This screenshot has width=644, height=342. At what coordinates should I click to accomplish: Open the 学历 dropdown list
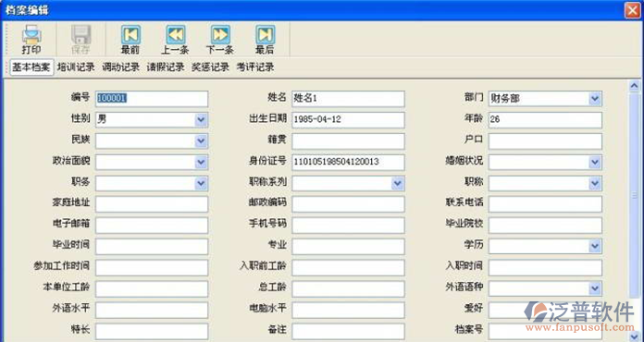[595, 246]
